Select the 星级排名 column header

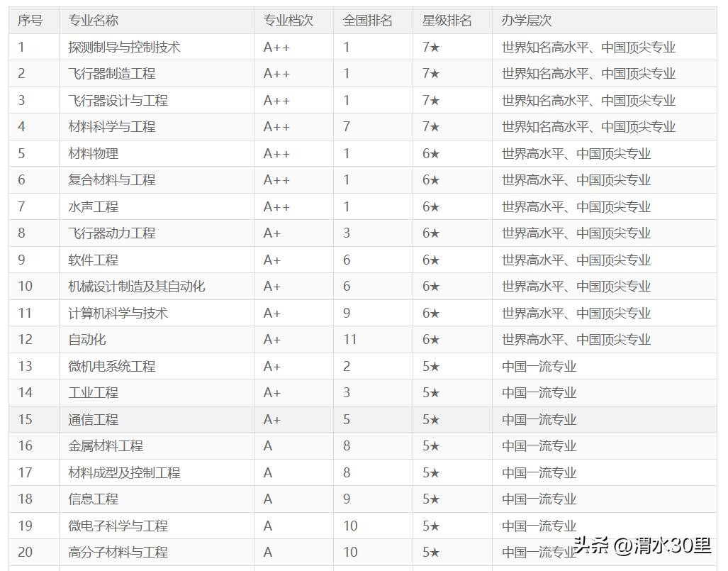[x=447, y=21]
